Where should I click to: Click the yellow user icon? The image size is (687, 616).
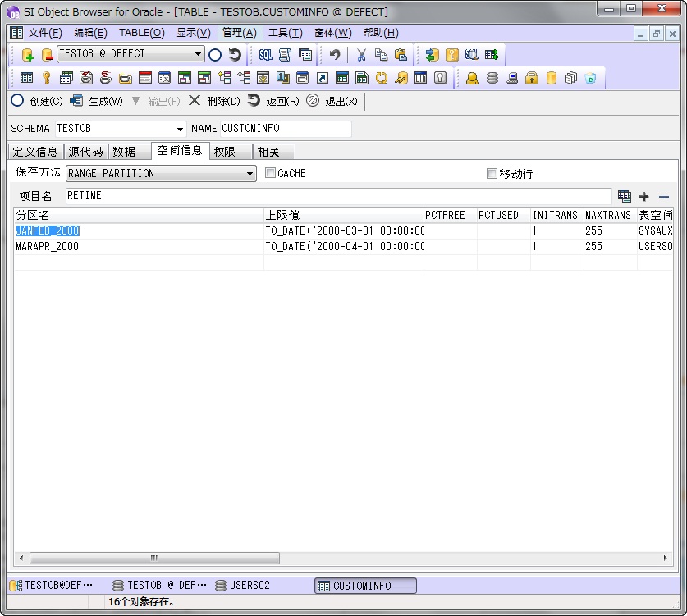point(472,78)
